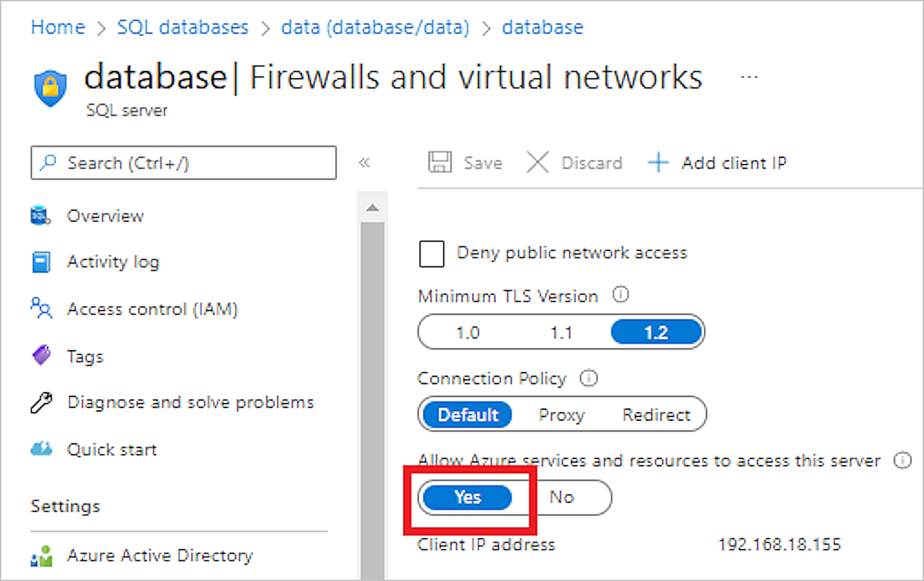The image size is (924, 581).
Task: Click the Save disk icon
Action: pos(440,163)
